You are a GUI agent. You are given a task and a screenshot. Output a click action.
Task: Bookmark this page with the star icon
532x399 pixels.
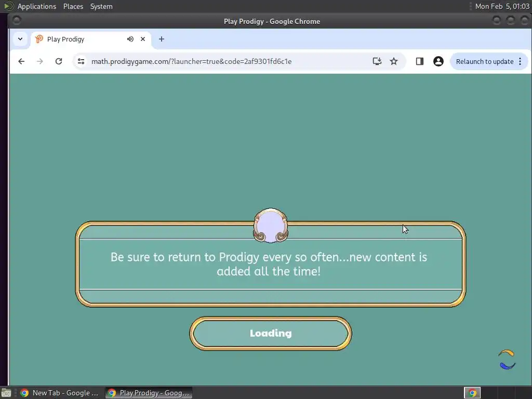pyautogui.click(x=394, y=61)
